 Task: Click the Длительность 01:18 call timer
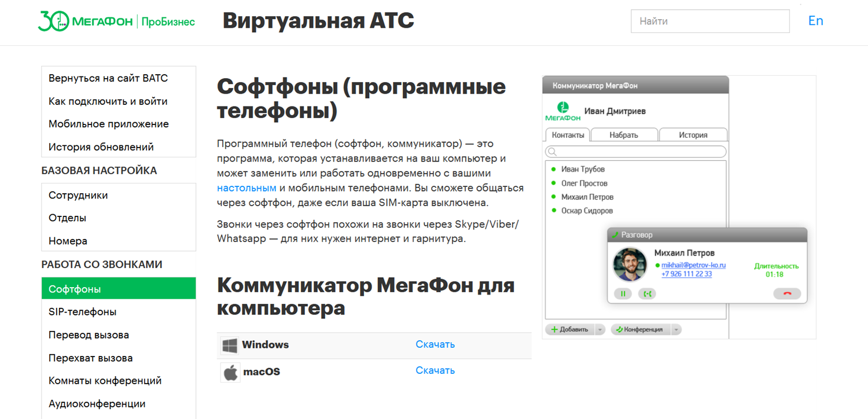pos(776,270)
